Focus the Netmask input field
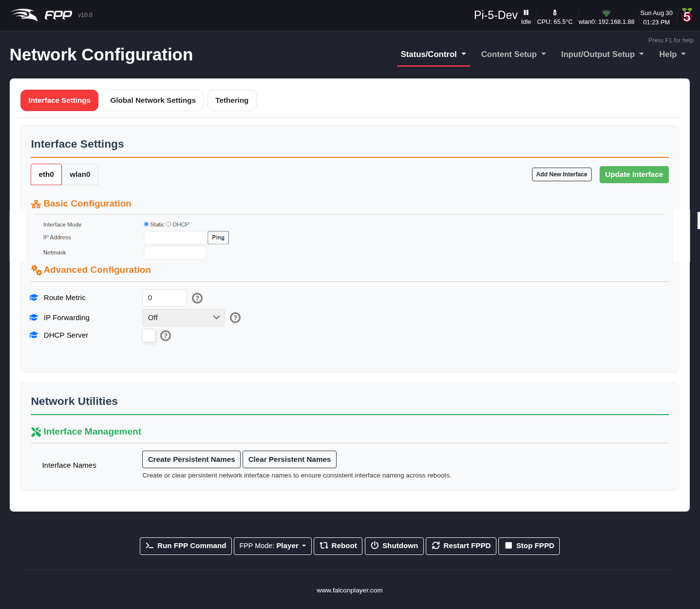The height and width of the screenshot is (609, 700). pos(175,253)
